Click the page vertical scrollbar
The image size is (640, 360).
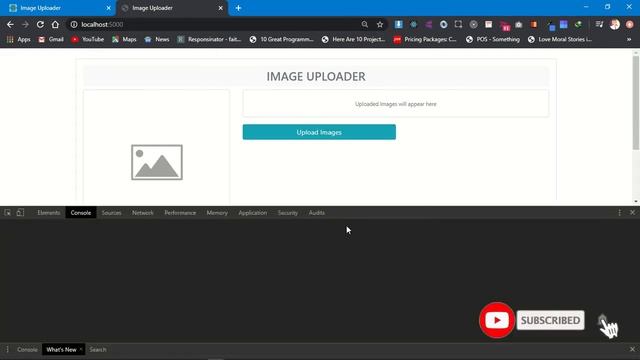[x=636, y=103]
